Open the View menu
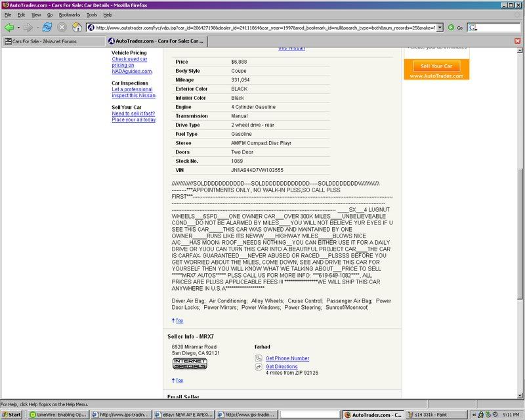Viewport: 525px width, 420px height. coord(36,14)
